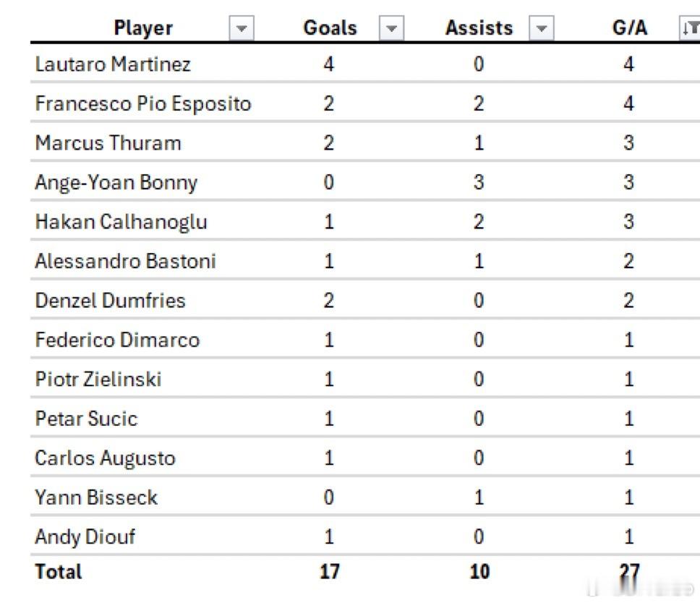Screen dimensions: 700x603
Task: Select the Federico Dimarco name cell
Action: pyautogui.click(x=117, y=340)
